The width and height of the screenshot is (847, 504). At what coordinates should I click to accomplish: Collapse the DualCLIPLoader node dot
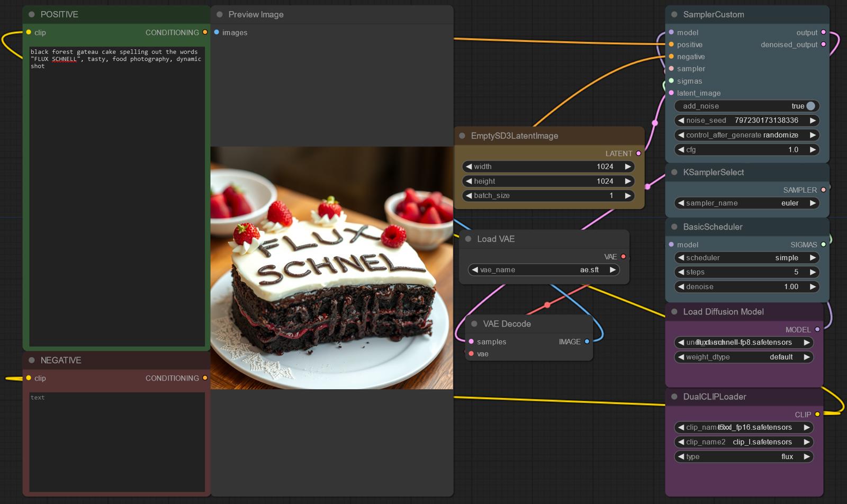tap(674, 397)
